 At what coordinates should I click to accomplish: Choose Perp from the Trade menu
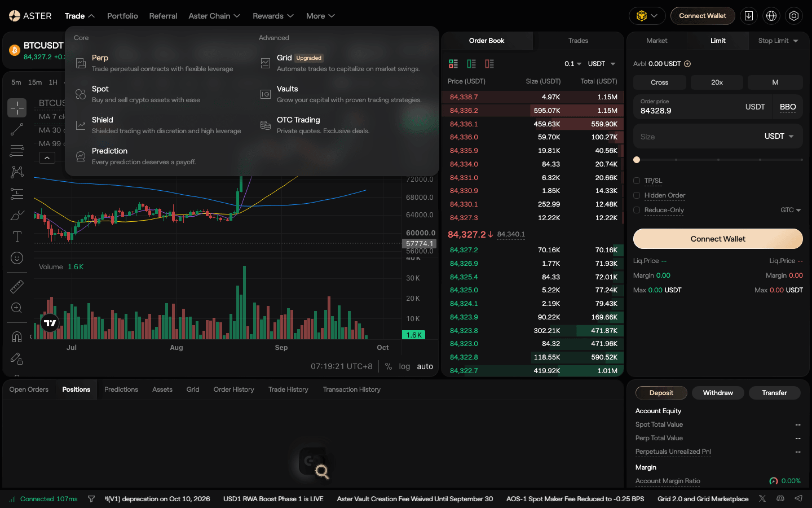click(162, 63)
